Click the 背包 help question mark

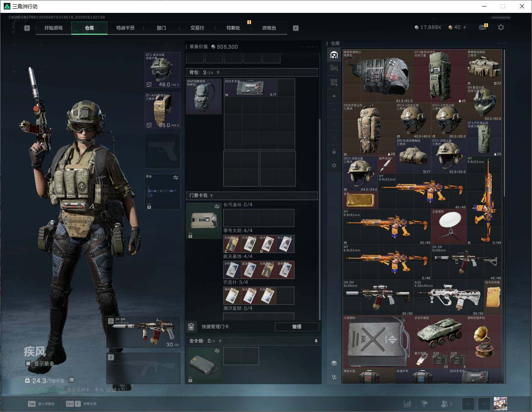[218, 73]
